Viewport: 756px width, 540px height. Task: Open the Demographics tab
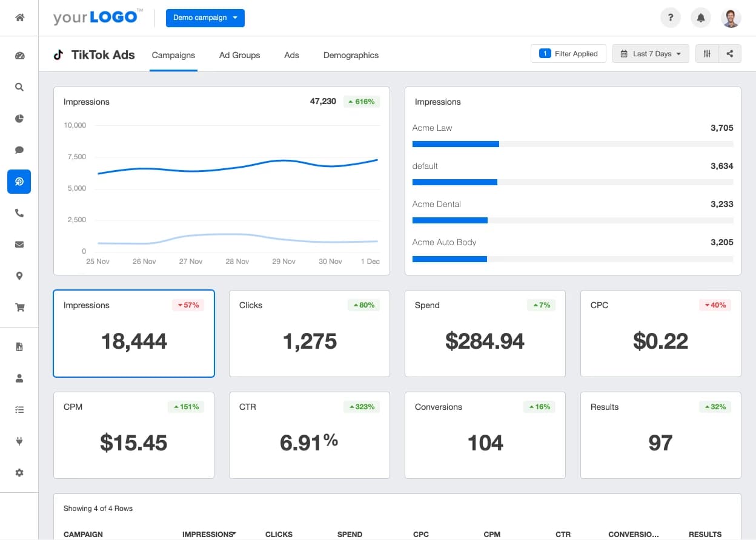tap(351, 55)
